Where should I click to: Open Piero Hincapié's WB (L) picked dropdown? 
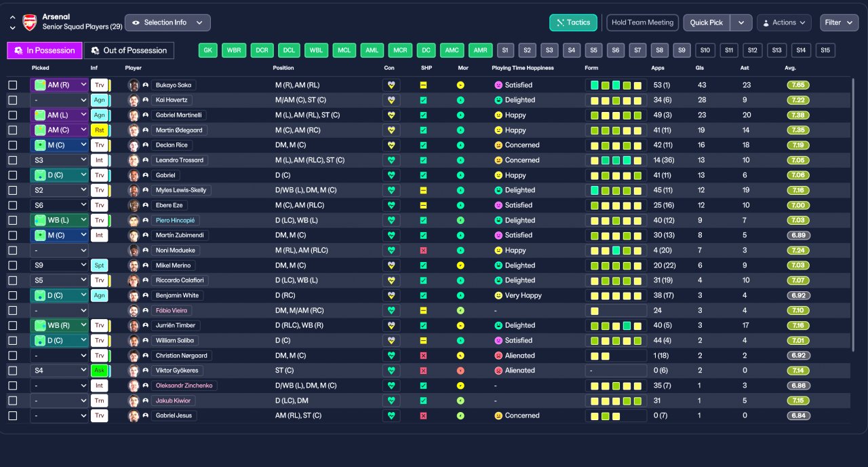pos(60,220)
